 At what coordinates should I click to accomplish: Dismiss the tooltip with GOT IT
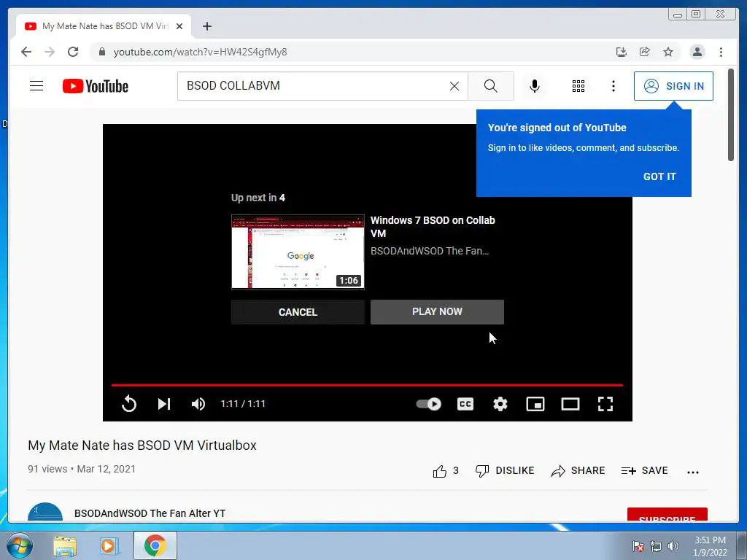point(659,176)
